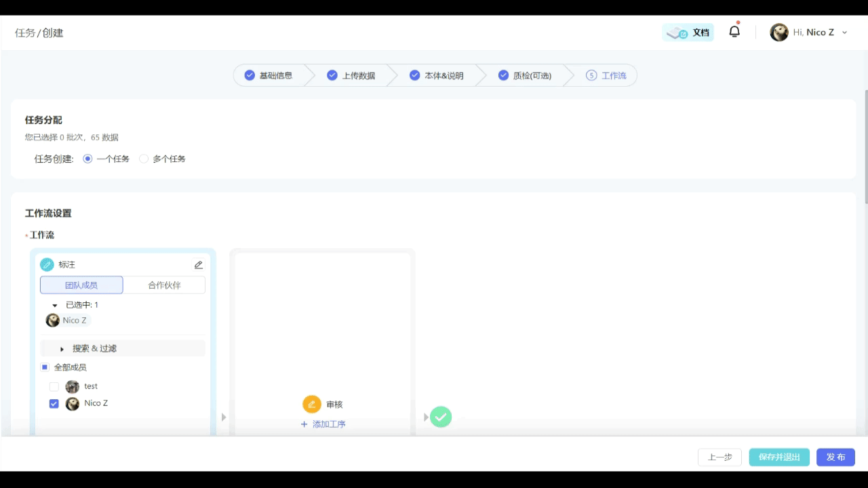Click the green checkmark completion icon
The image size is (868, 488).
[441, 417]
